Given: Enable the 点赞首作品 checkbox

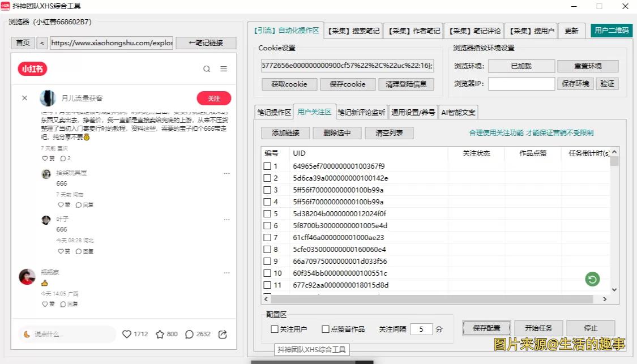Looking at the screenshot, I should [x=326, y=328].
